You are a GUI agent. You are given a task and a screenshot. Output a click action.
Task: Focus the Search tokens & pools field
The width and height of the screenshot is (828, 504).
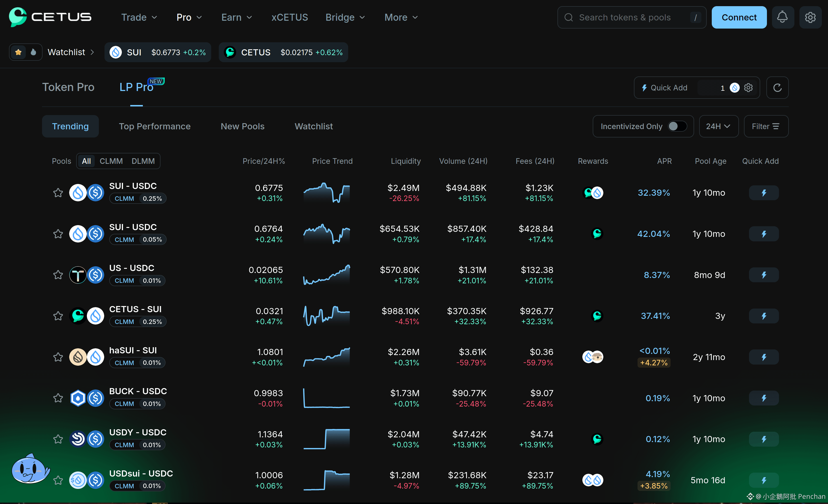632,17
